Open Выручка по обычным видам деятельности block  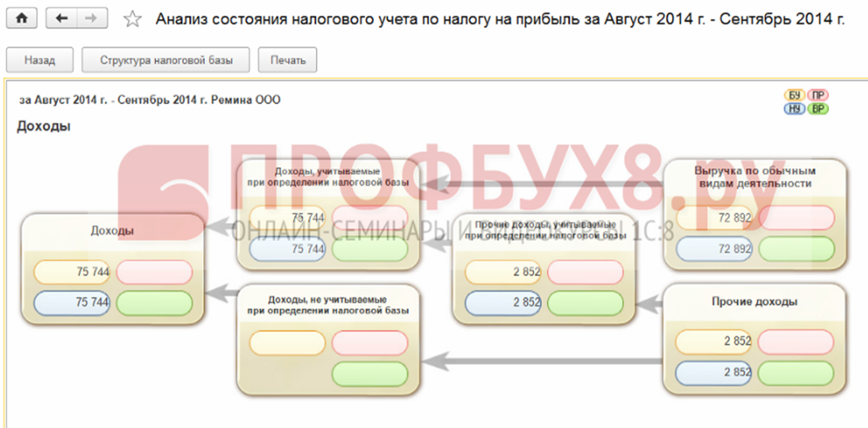[x=754, y=177]
